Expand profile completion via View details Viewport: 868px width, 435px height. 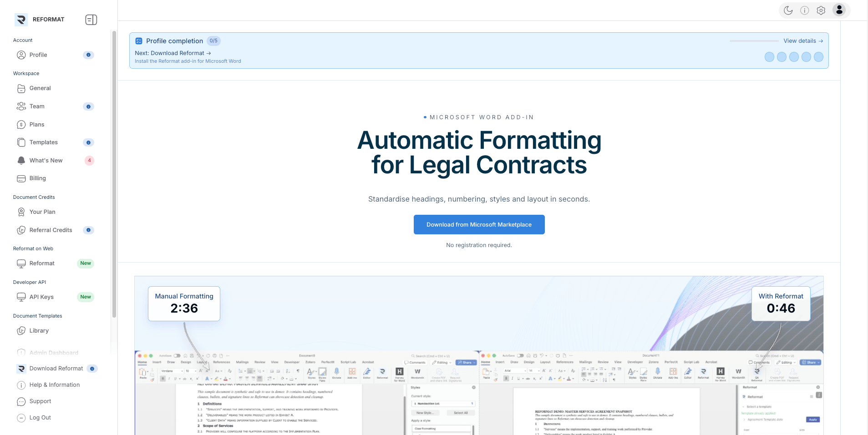803,41
